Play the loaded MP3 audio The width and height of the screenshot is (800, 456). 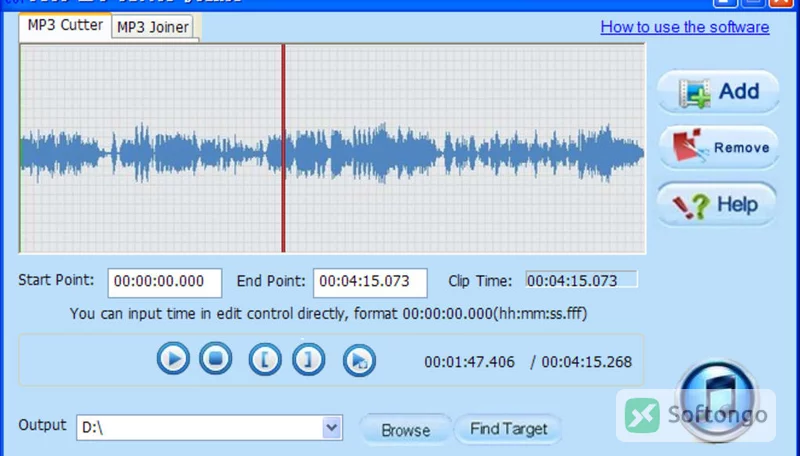(173, 359)
